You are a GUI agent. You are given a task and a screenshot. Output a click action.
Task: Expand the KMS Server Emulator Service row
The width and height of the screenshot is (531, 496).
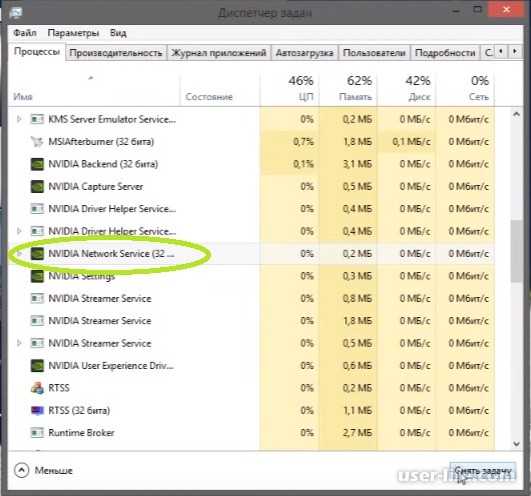pyautogui.click(x=19, y=119)
